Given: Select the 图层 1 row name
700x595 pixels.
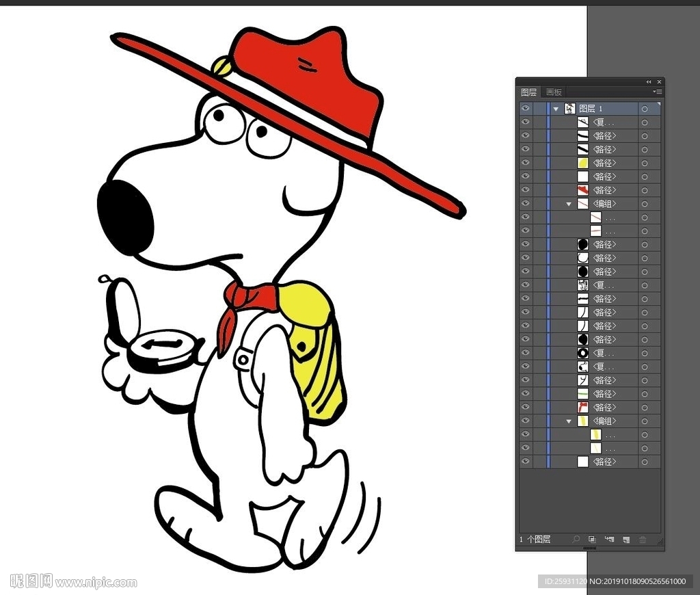Looking at the screenshot, I should 591,109.
